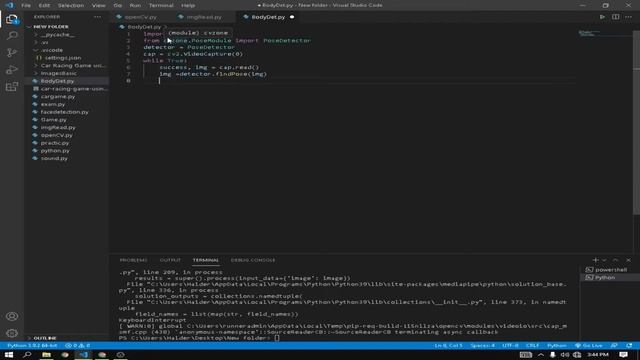Viewport: 640px width, 360px height.
Task: Split the editor to the right
Action: 615,17
